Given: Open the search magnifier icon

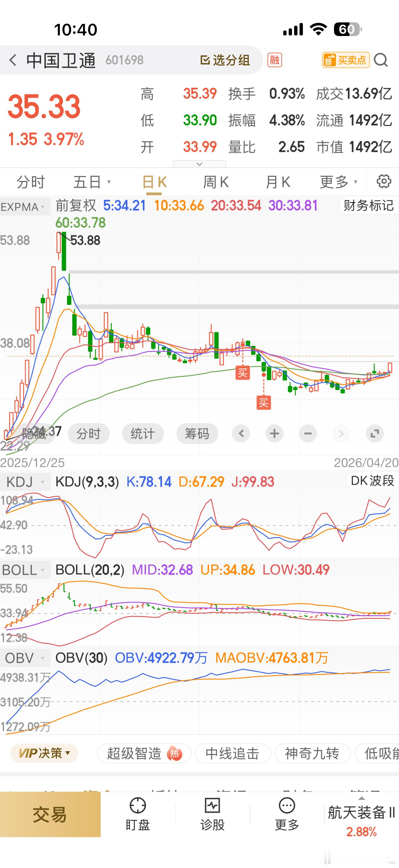Looking at the screenshot, I should point(381,60).
